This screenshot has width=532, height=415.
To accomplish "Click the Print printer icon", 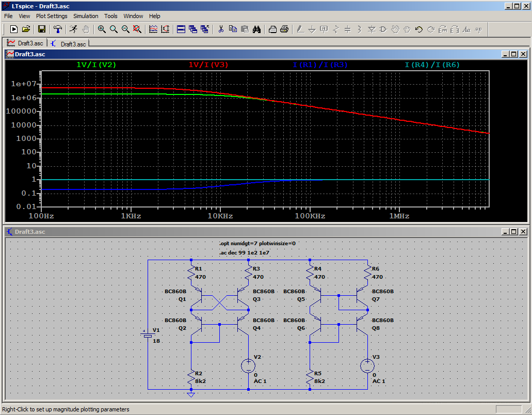I will click(x=284, y=29).
